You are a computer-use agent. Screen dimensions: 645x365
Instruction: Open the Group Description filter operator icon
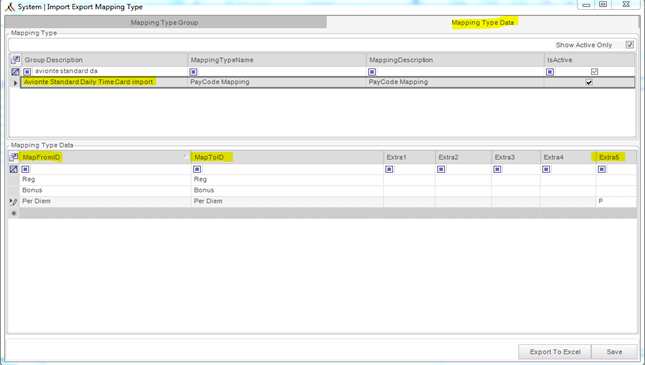[x=27, y=72]
